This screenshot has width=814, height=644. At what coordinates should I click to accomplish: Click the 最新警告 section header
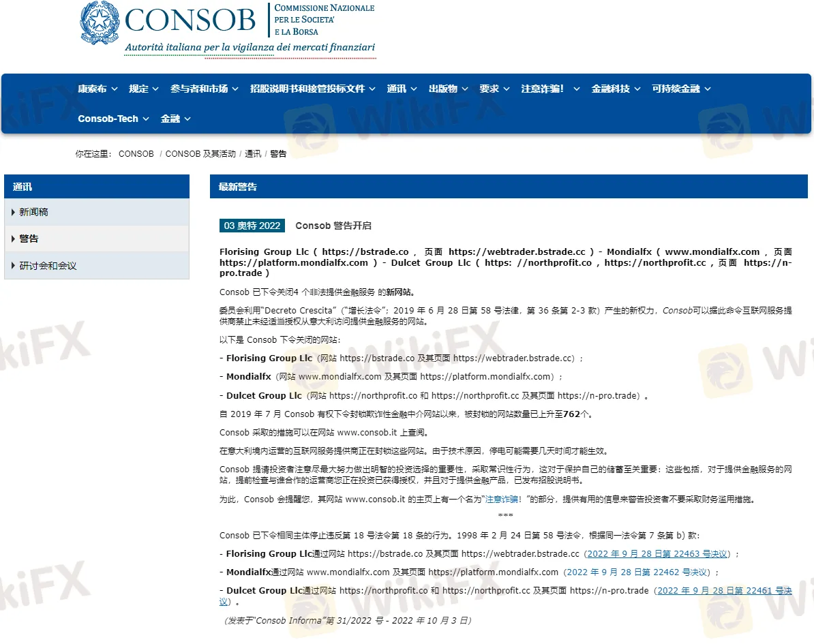509,186
